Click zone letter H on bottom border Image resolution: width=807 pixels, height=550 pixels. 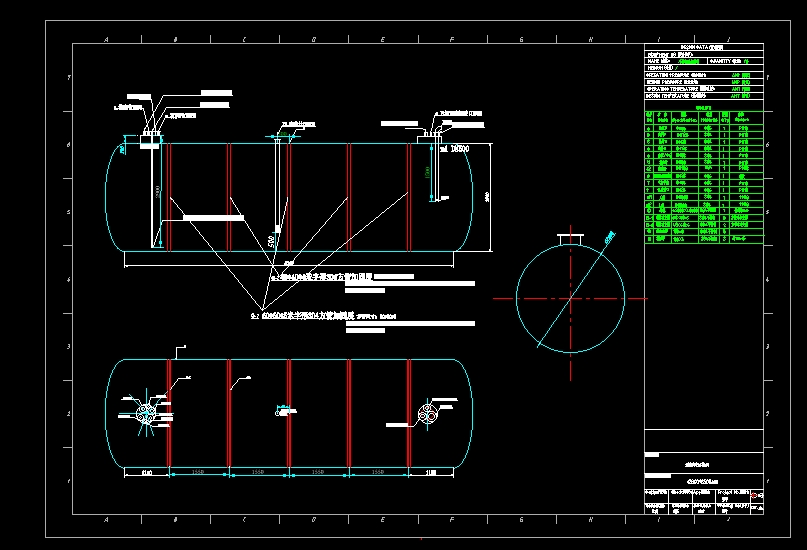[590, 520]
